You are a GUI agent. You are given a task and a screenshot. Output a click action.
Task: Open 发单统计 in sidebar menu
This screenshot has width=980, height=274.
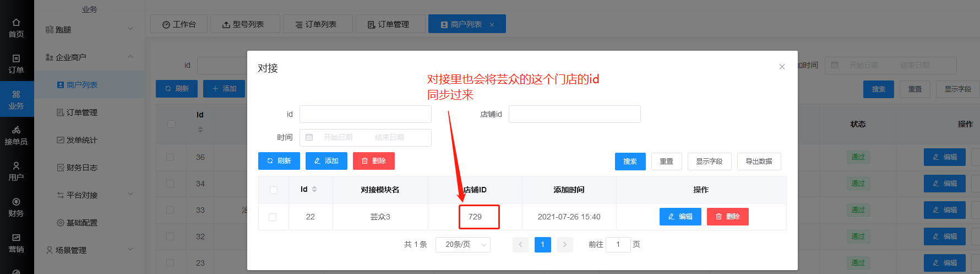tap(90, 139)
